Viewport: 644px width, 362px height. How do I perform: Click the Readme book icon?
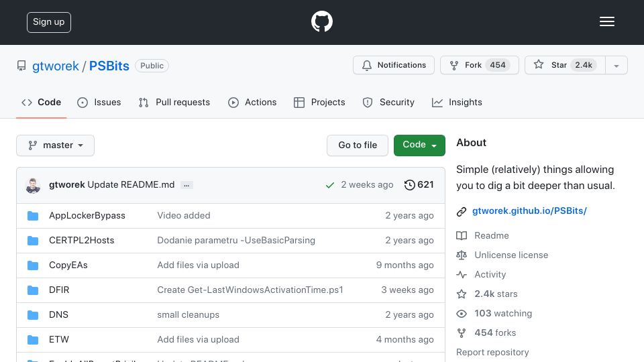click(x=462, y=235)
